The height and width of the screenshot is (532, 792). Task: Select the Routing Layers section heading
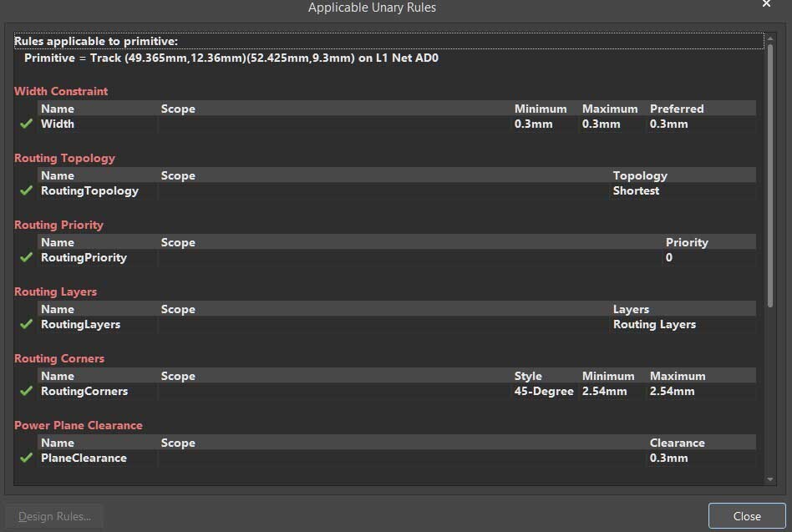point(55,291)
